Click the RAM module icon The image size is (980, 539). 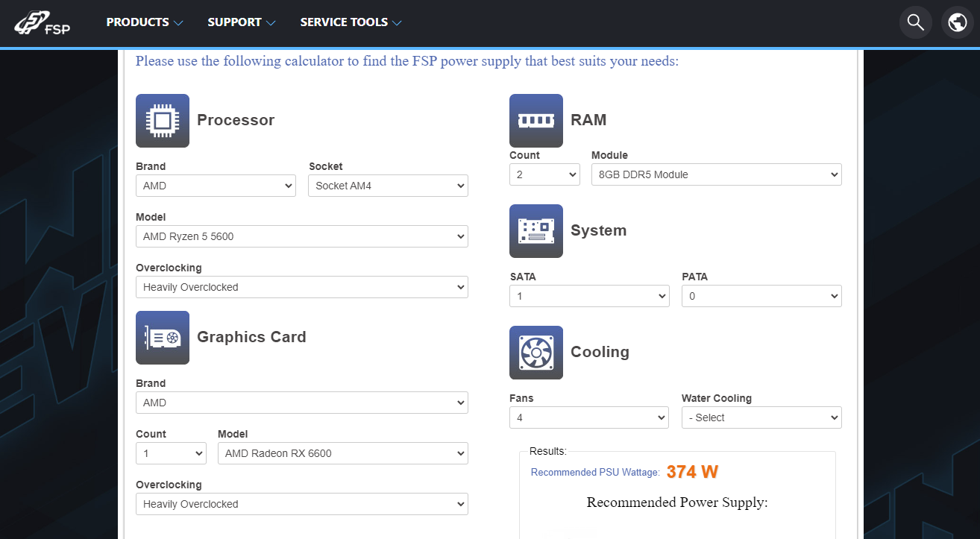click(536, 121)
